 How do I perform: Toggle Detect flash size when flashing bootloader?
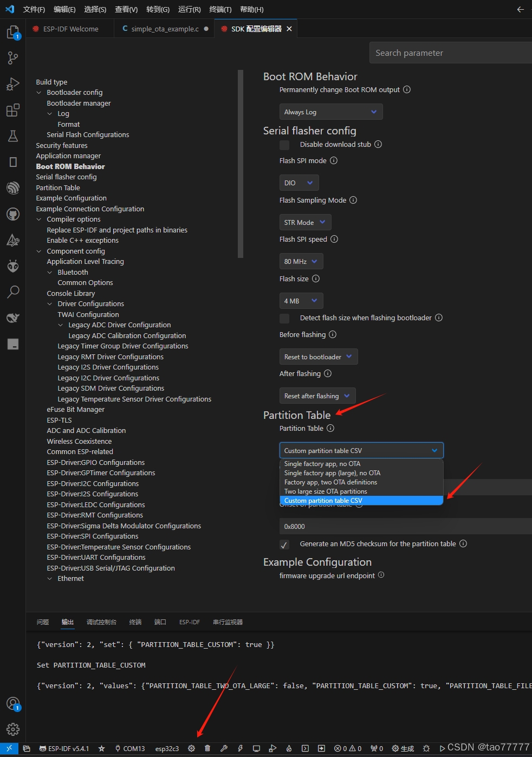point(284,318)
